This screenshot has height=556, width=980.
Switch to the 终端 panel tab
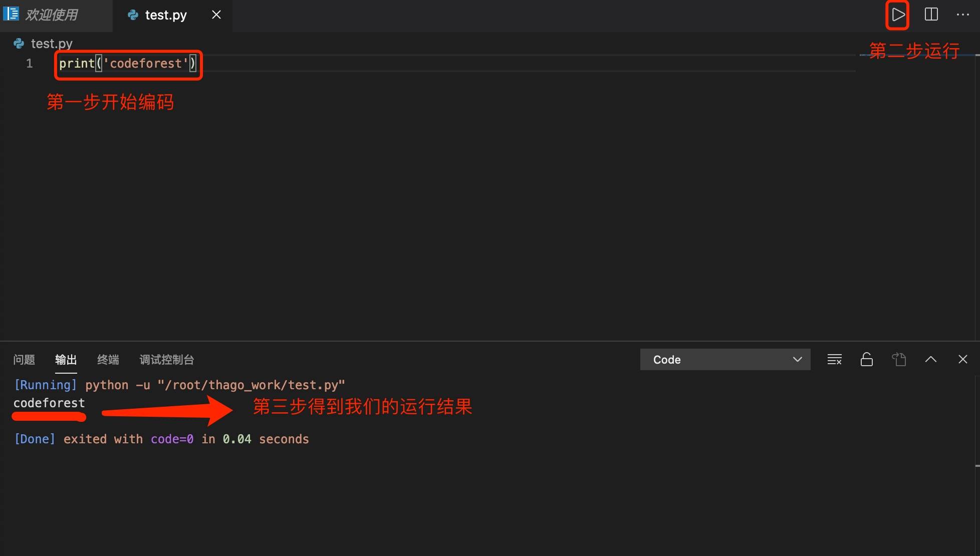[108, 360]
